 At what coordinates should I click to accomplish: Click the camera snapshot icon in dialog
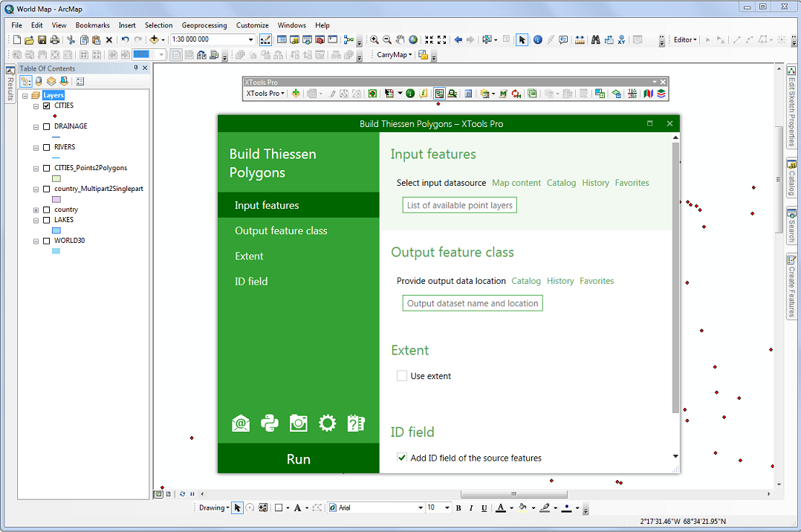click(299, 423)
